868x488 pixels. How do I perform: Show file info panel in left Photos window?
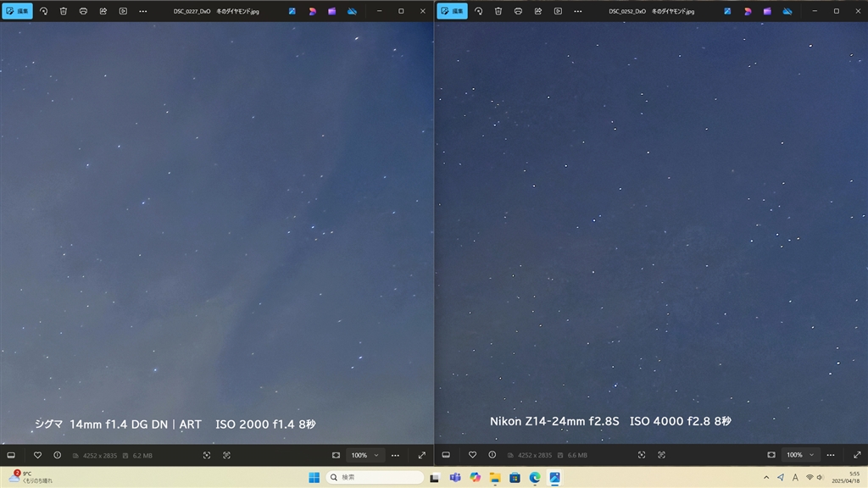58,455
